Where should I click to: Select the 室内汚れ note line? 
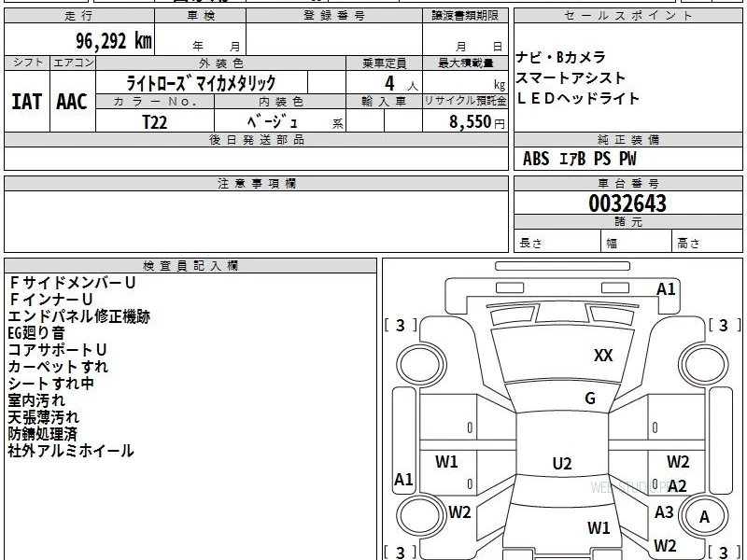(x=36, y=400)
